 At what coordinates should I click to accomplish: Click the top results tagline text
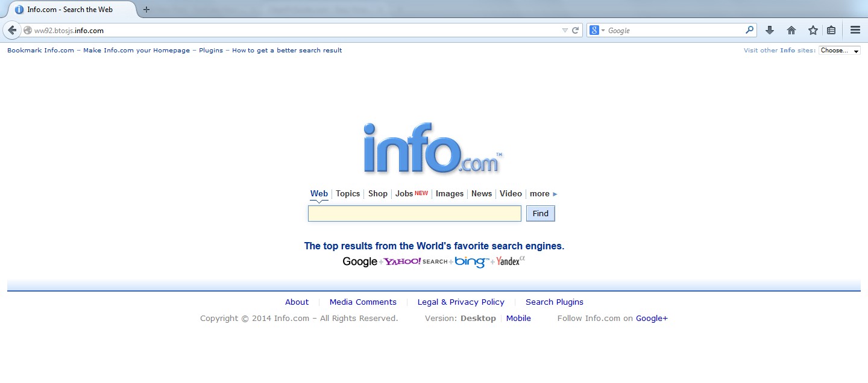[434, 246]
